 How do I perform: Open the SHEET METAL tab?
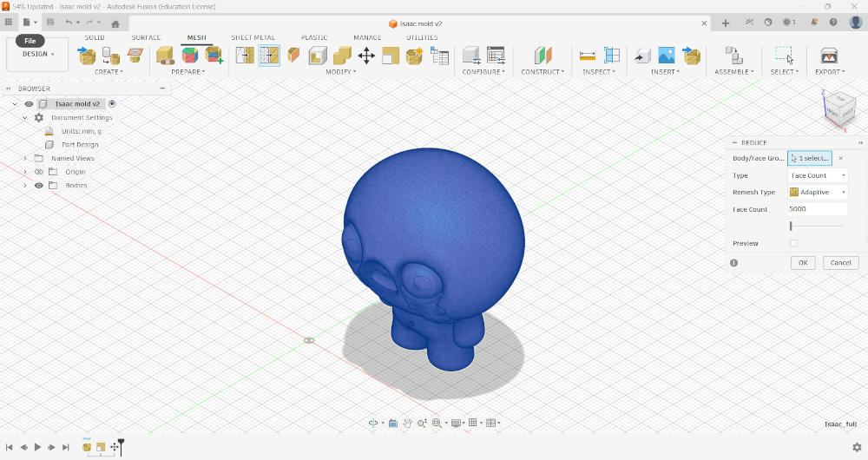coord(253,37)
